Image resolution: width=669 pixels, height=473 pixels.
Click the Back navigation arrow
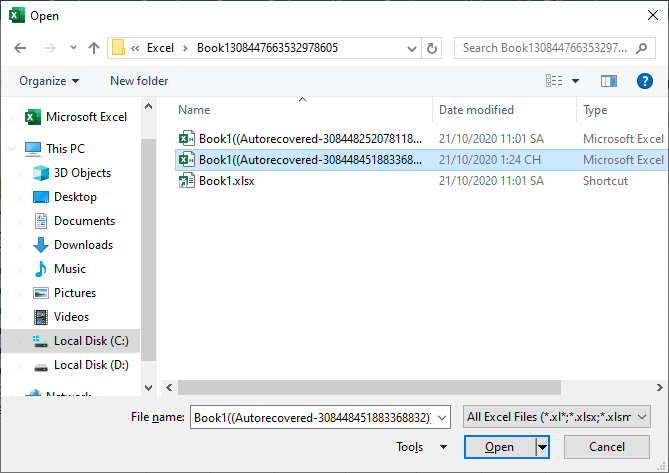tap(20, 47)
